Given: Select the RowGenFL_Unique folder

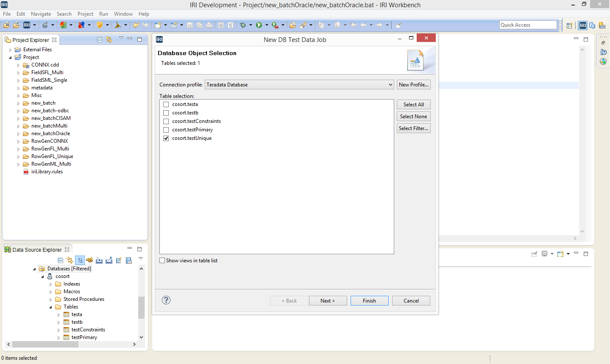Looking at the screenshot, I should [x=52, y=156].
